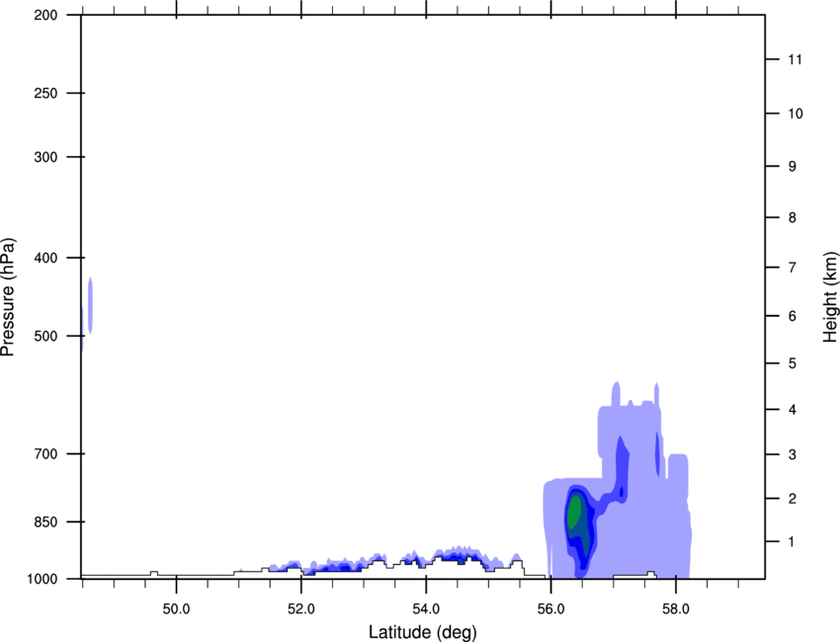
Task: Click the 3 km height label
Action: (793, 454)
